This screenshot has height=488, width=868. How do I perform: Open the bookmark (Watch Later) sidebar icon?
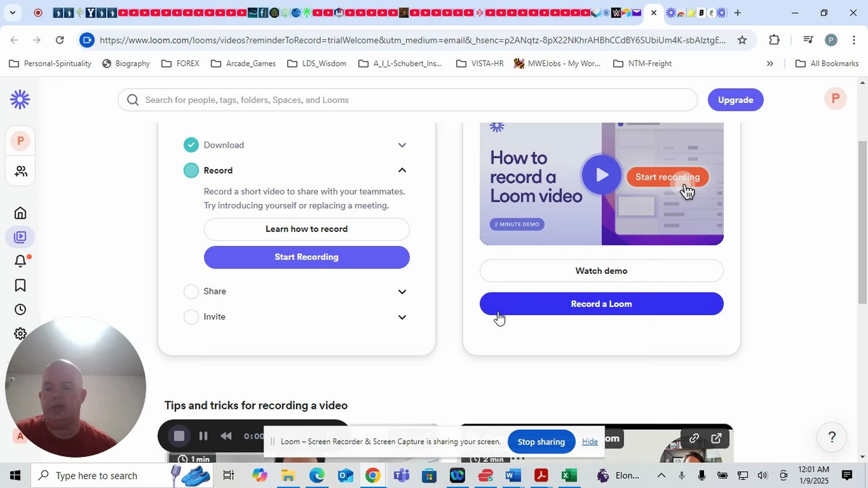tap(20, 285)
